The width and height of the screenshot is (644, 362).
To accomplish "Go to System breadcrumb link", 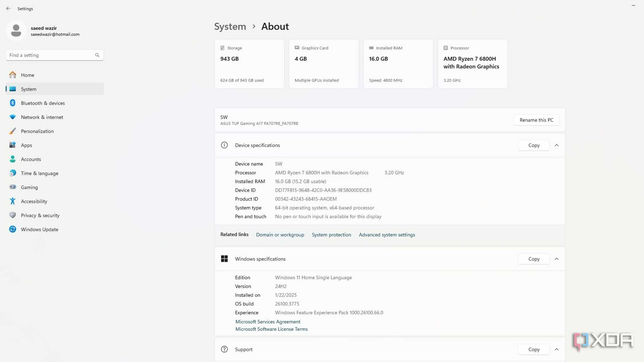I will [230, 26].
